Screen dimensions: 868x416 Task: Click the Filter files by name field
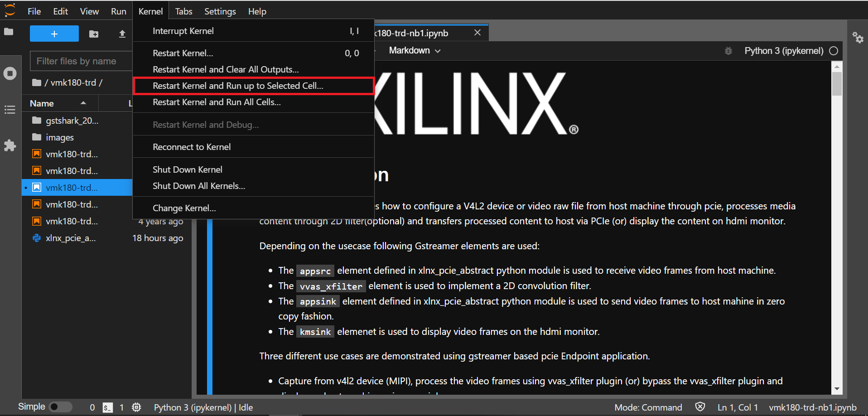pyautogui.click(x=82, y=61)
